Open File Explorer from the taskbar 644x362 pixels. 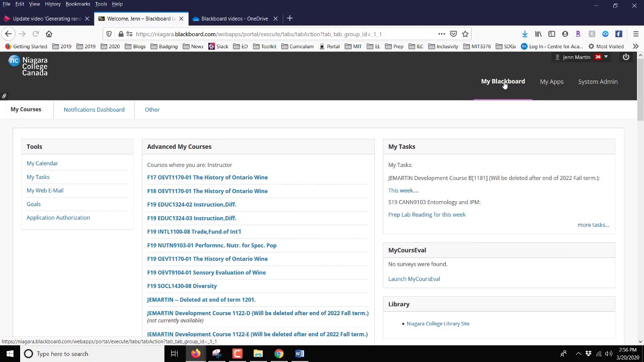258,354
